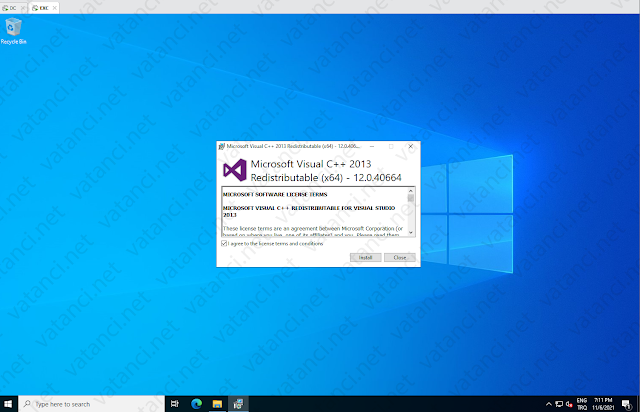
Task: Open Task View from taskbar
Action: 175,404
